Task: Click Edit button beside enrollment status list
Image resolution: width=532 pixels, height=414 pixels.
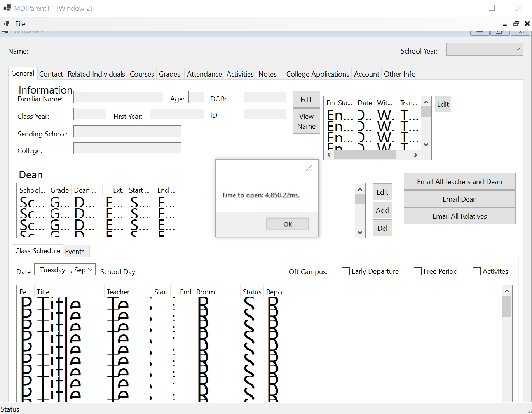Action: tap(443, 104)
